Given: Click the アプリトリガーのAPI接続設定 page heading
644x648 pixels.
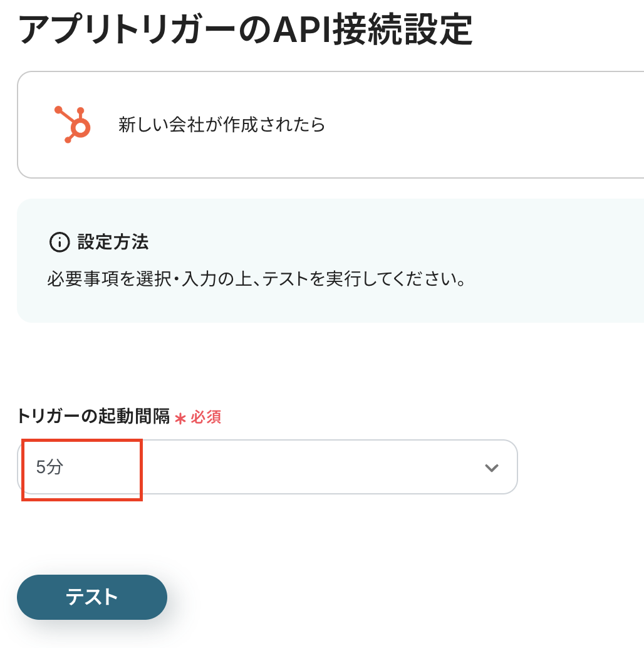Looking at the screenshot, I should click(x=245, y=29).
